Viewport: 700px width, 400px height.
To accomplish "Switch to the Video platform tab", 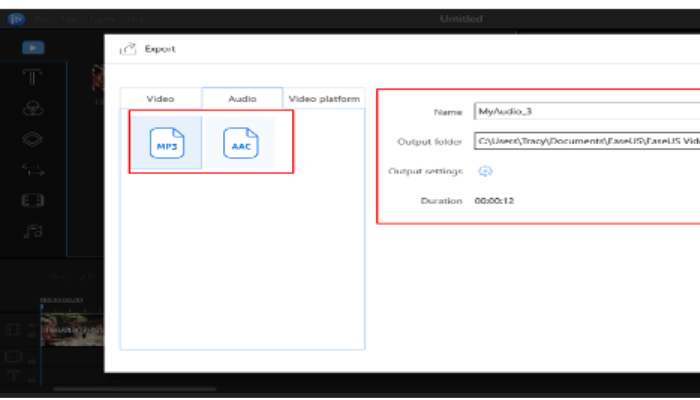I will click(324, 99).
